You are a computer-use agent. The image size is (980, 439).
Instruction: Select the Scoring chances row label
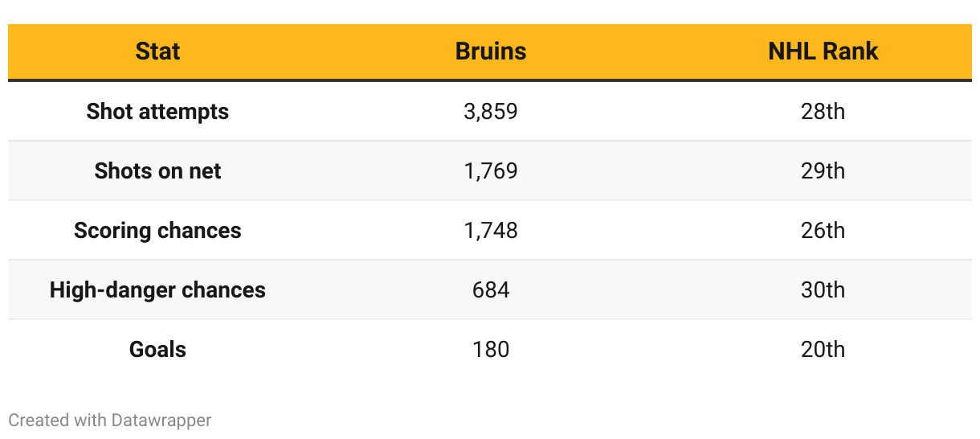[x=157, y=230]
